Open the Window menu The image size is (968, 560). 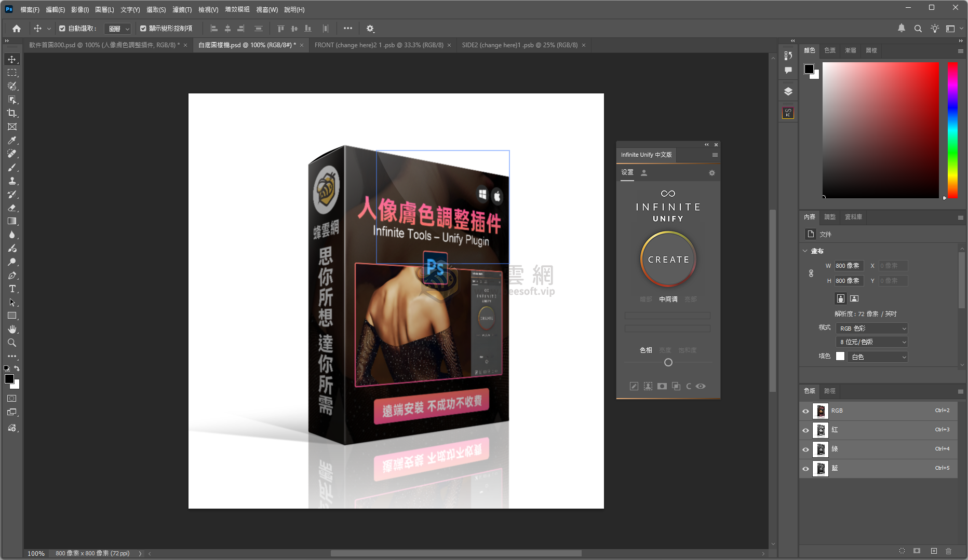pyautogui.click(x=267, y=9)
